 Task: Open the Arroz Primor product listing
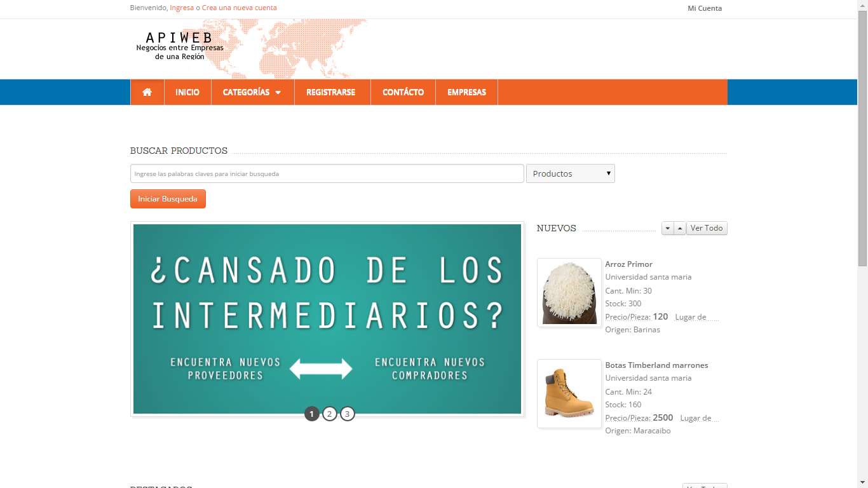(x=629, y=264)
